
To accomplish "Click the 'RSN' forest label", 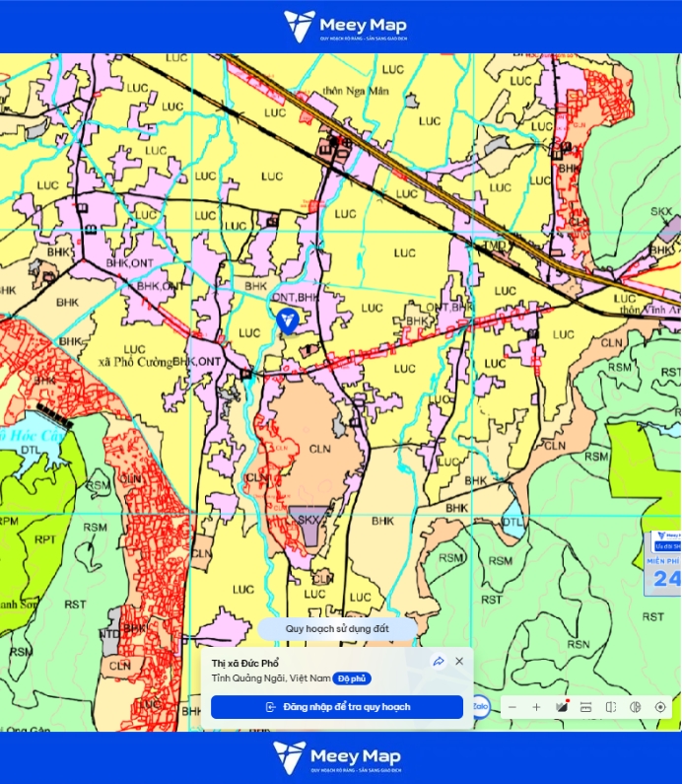I will (579, 645).
